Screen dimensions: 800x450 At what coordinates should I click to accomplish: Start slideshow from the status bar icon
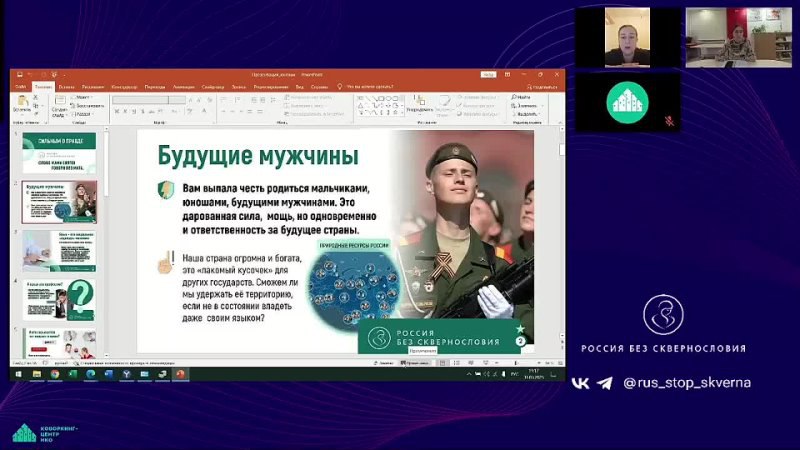[485, 363]
